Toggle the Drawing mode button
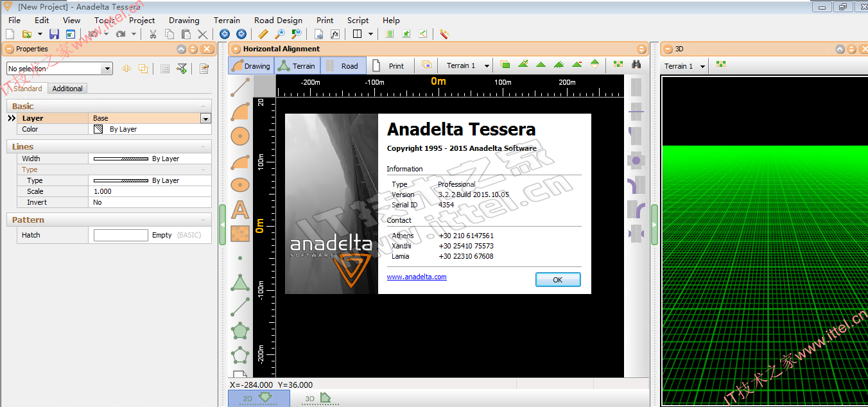The image size is (868, 407). pyautogui.click(x=250, y=65)
